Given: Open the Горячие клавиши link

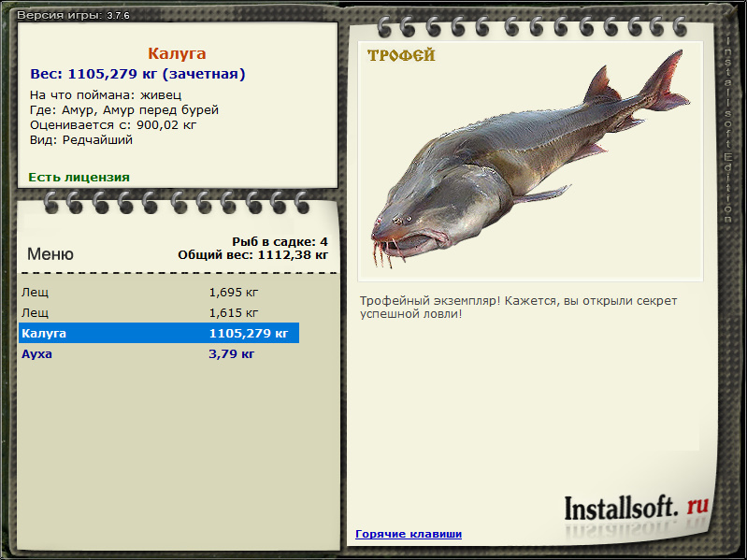Looking at the screenshot, I should tap(409, 534).
